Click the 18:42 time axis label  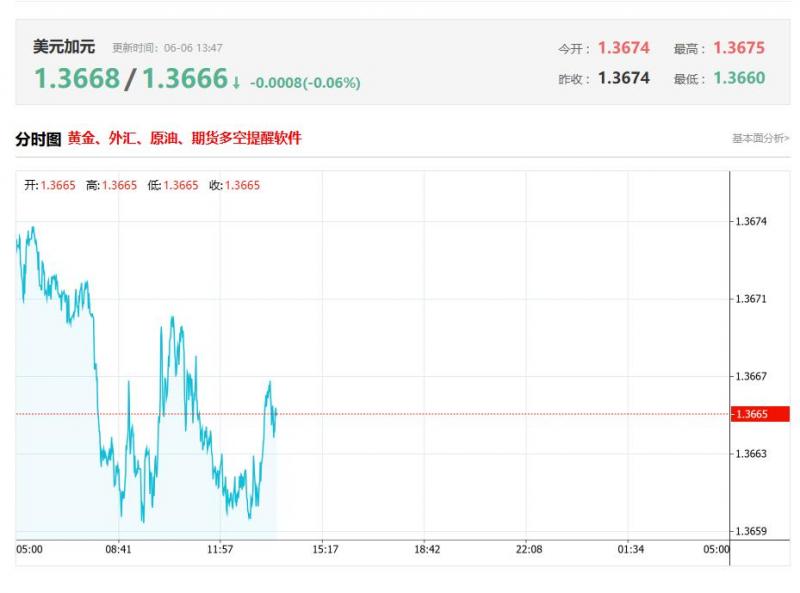(427, 550)
